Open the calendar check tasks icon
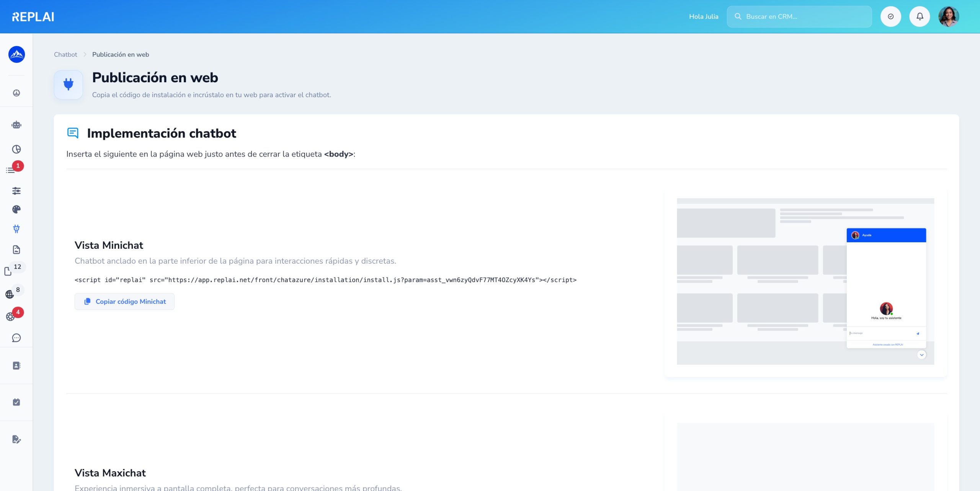Image resolution: width=980 pixels, height=491 pixels. 16,402
